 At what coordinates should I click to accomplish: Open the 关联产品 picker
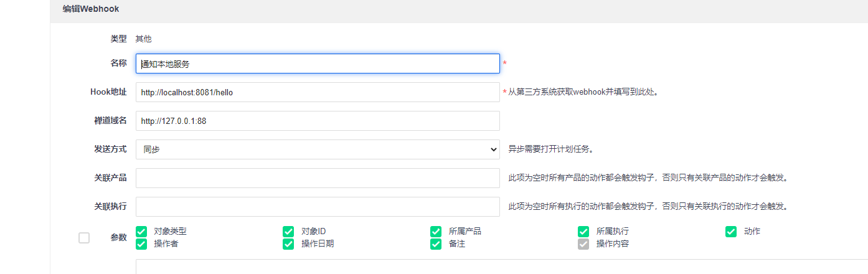click(x=318, y=178)
